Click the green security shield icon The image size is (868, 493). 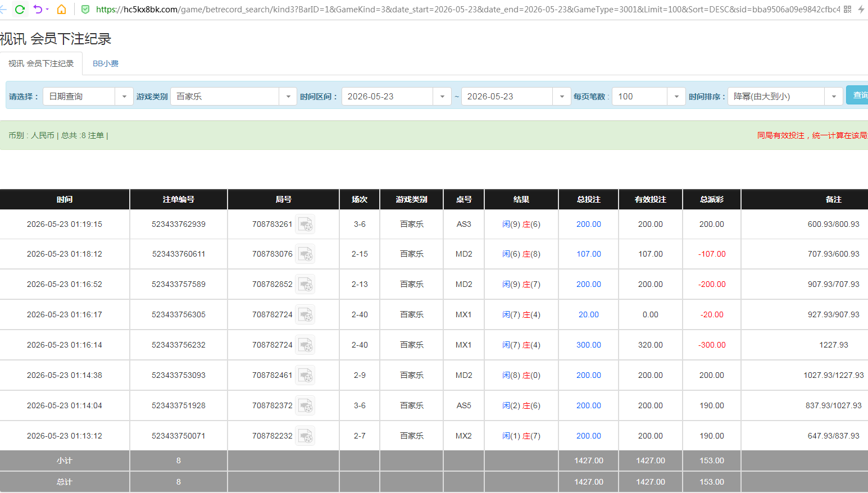click(x=85, y=10)
